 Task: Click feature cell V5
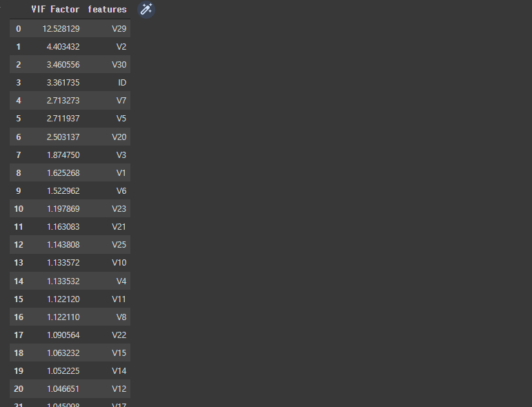coord(121,119)
